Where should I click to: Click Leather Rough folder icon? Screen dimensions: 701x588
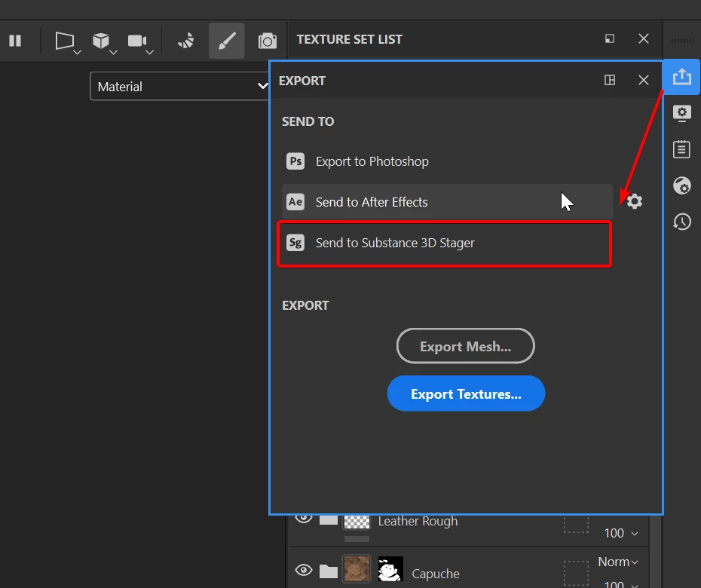tap(328, 519)
